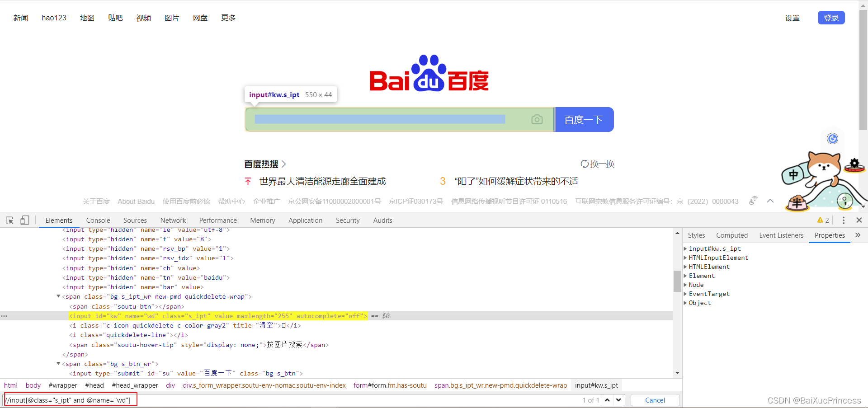Select the Properties sidebar tab
The image size is (868, 408).
coord(830,235)
